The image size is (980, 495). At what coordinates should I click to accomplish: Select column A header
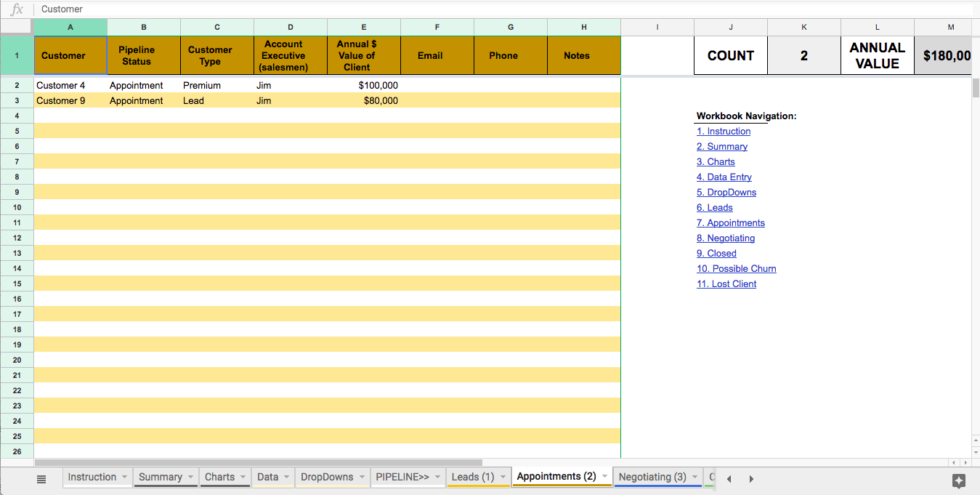70,27
